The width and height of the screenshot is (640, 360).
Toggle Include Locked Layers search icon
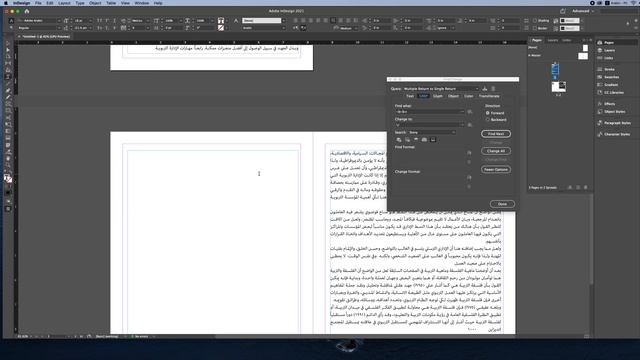tap(399, 140)
